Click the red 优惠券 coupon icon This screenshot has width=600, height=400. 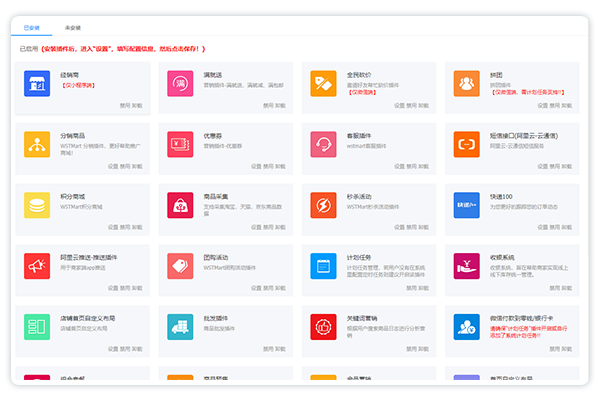click(180, 144)
